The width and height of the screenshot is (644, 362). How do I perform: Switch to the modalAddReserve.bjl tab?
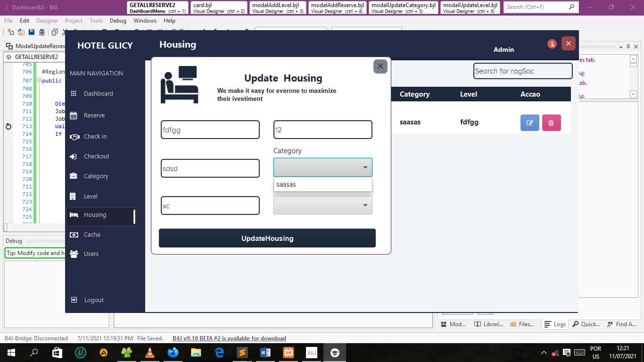[337, 8]
